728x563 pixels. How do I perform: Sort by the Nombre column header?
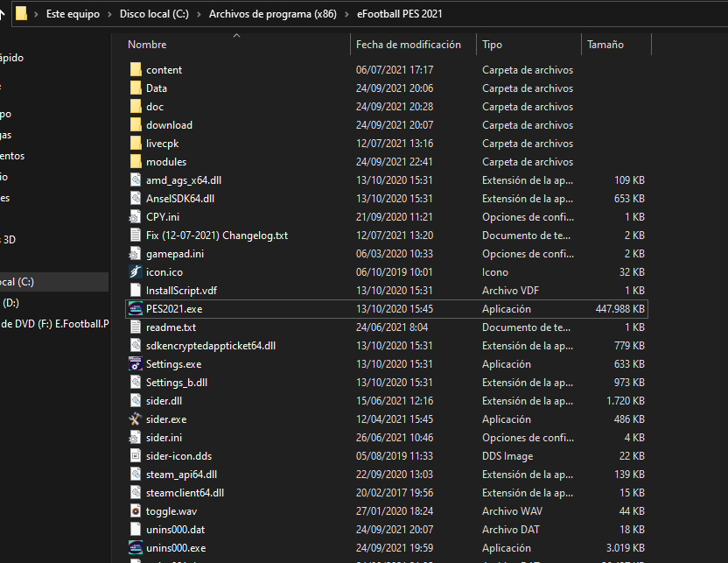pos(147,45)
